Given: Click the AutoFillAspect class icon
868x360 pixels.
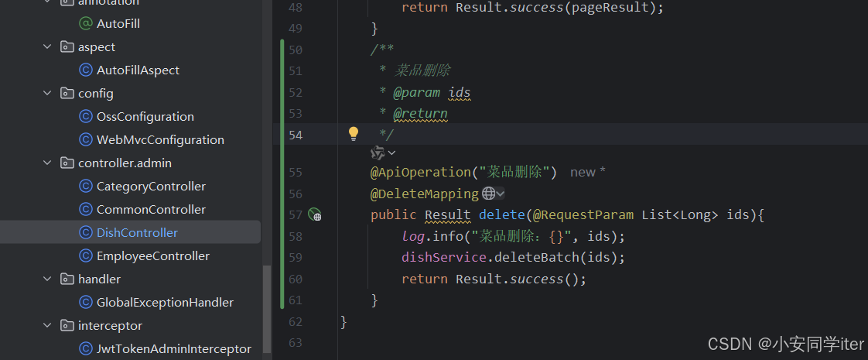Looking at the screenshot, I should [x=85, y=70].
